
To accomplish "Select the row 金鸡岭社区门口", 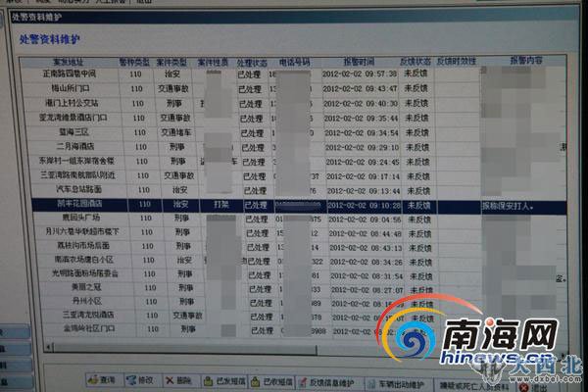I will [x=302, y=329].
